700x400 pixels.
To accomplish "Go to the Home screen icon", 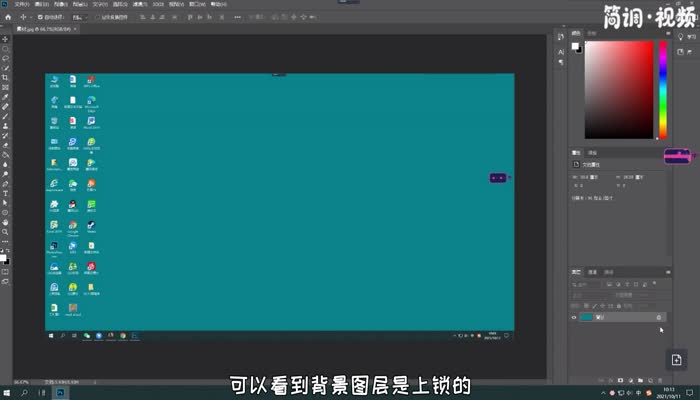I will pyautogui.click(x=8, y=17).
